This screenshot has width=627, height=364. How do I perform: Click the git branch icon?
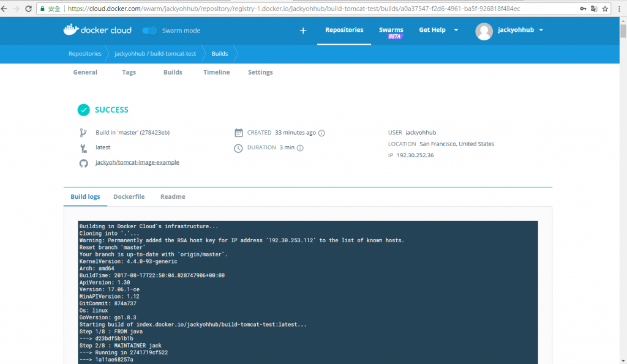(83, 133)
